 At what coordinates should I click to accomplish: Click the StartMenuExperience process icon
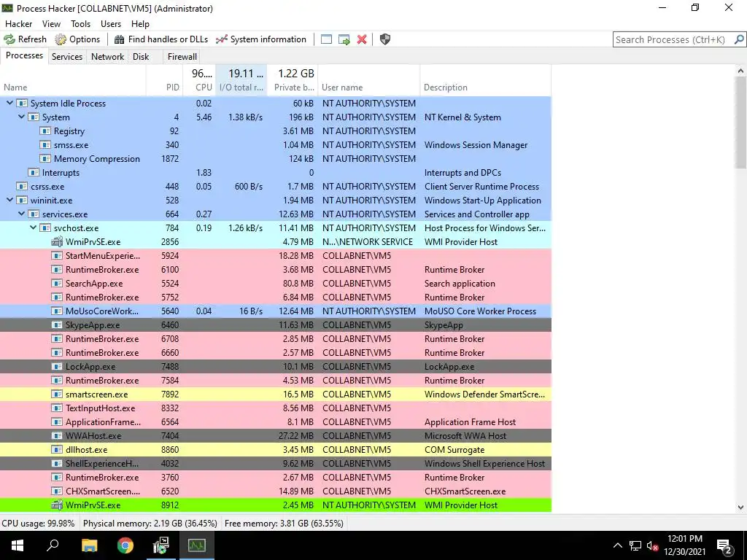(57, 256)
